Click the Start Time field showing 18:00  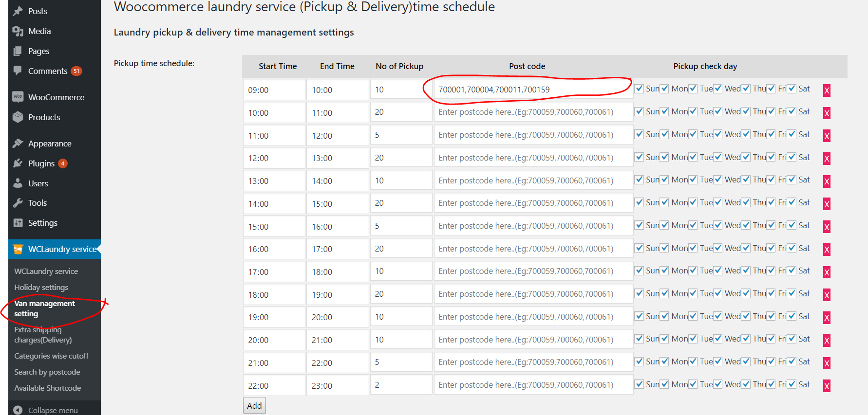(274, 294)
